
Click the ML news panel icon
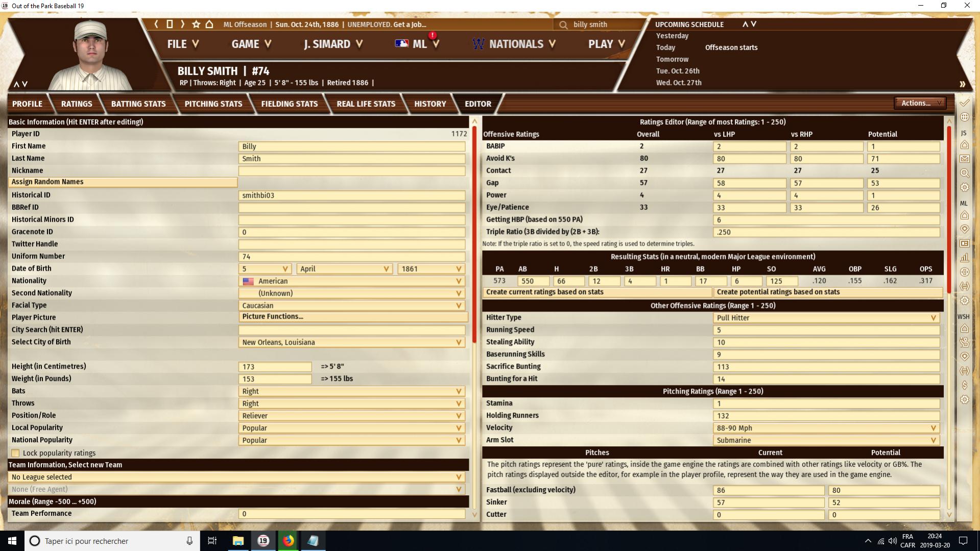(964, 244)
